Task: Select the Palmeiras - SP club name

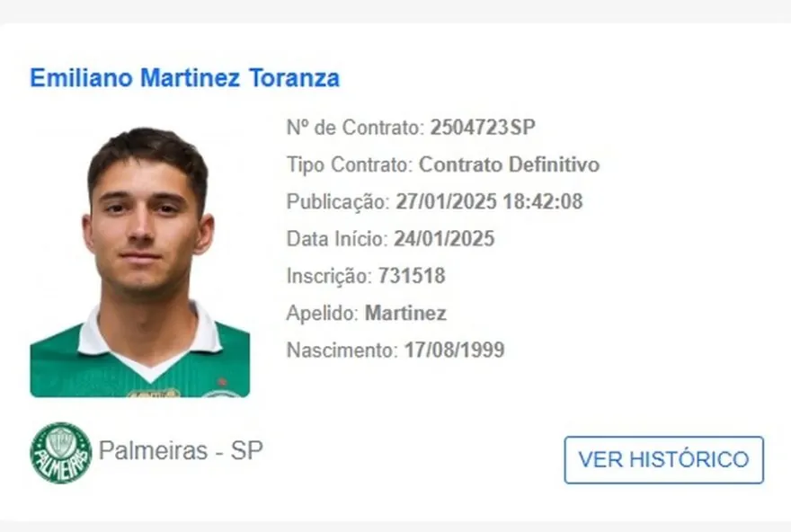Action: pyautogui.click(x=181, y=451)
